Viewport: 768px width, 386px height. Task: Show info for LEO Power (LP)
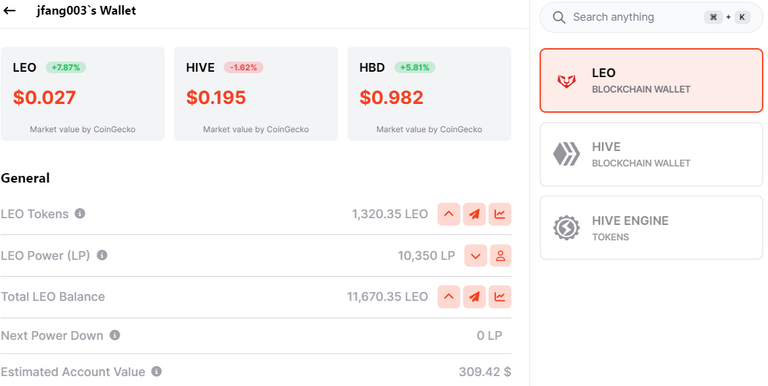point(102,255)
